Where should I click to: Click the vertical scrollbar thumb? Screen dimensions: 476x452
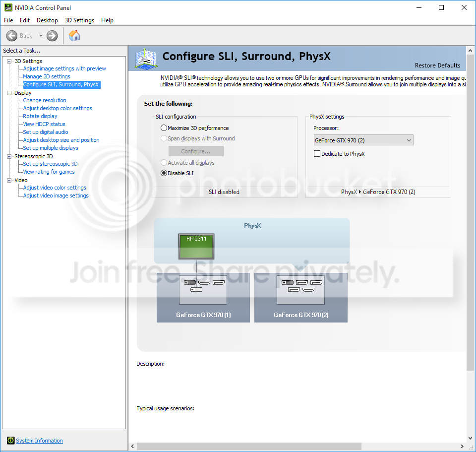tap(470, 213)
